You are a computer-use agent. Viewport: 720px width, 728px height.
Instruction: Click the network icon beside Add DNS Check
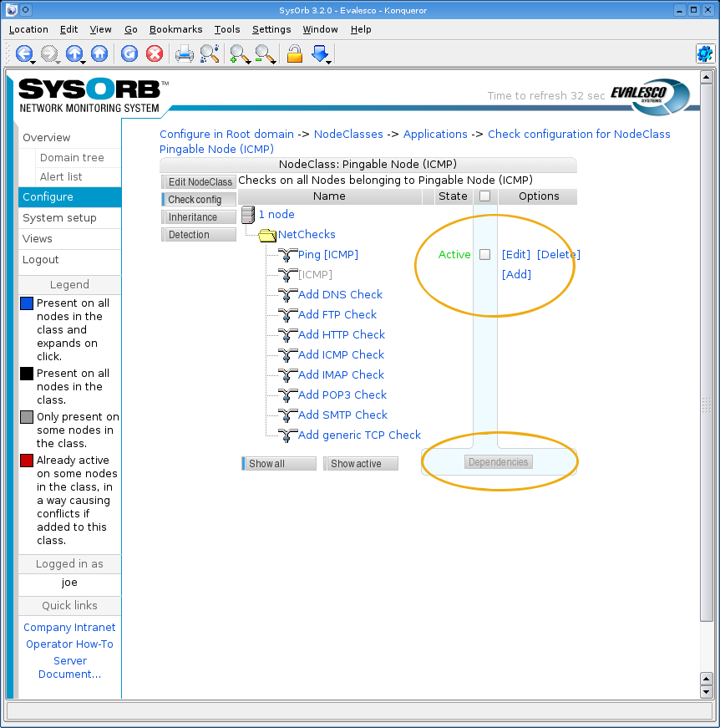[287, 295]
